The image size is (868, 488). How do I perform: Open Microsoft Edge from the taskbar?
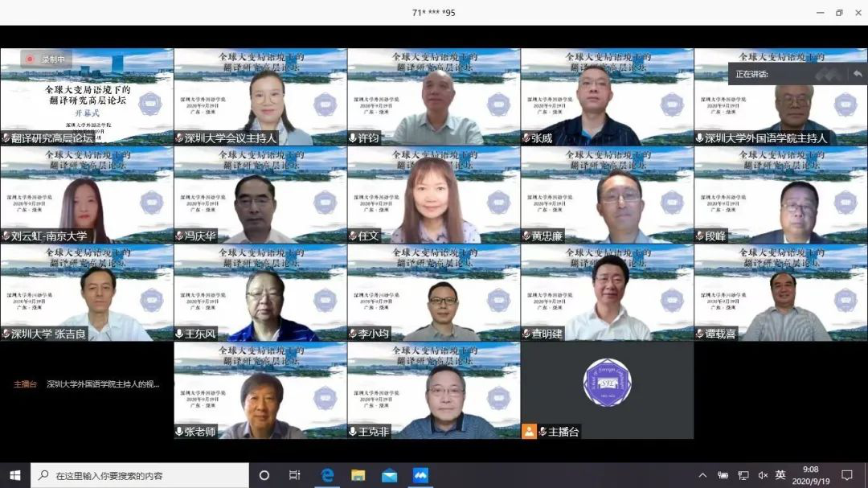coord(327,475)
